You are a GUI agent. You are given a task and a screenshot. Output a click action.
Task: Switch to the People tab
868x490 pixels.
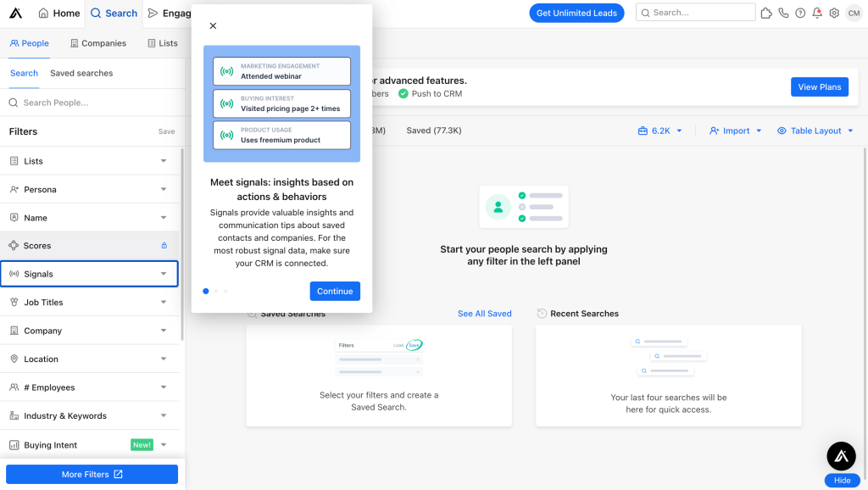tap(30, 43)
